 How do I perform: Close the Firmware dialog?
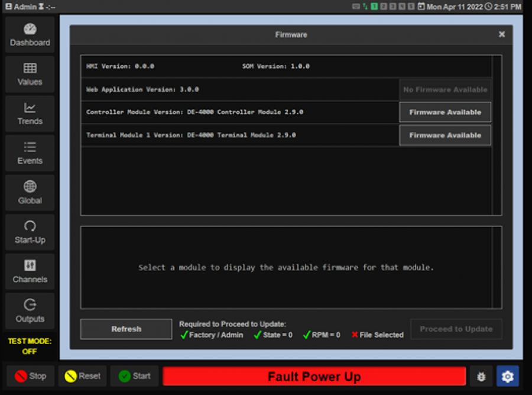(x=502, y=35)
